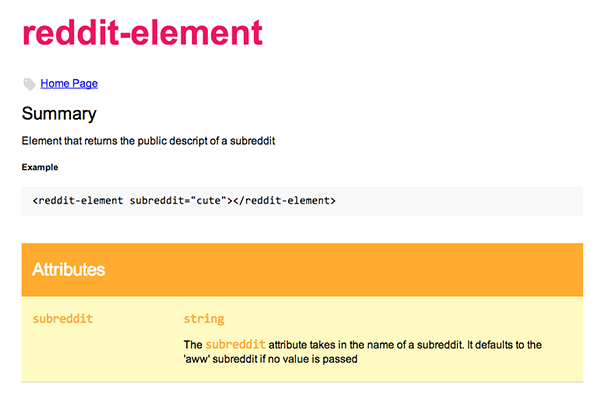Click the tag icon beside Home Page
The height and width of the screenshot is (410, 600).
29,84
